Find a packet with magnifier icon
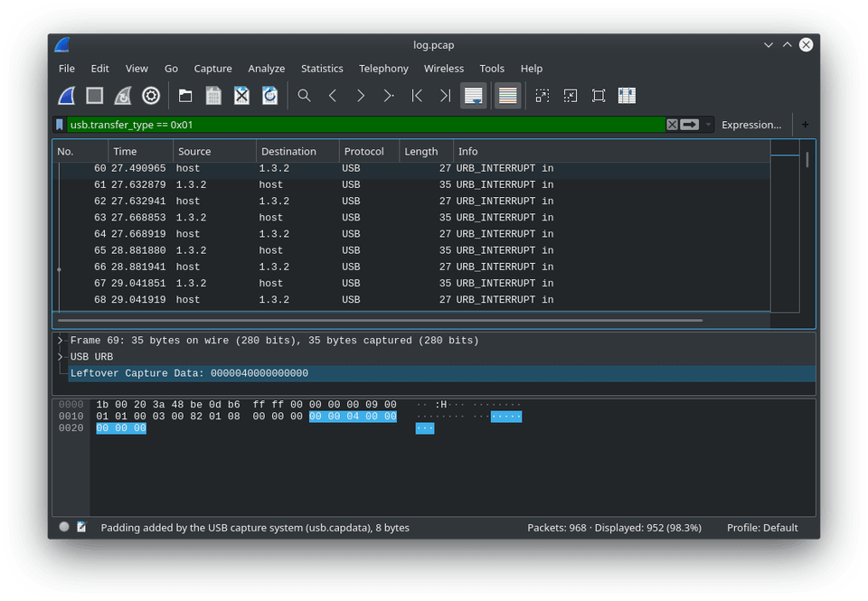The width and height of the screenshot is (868, 601). 304,96
